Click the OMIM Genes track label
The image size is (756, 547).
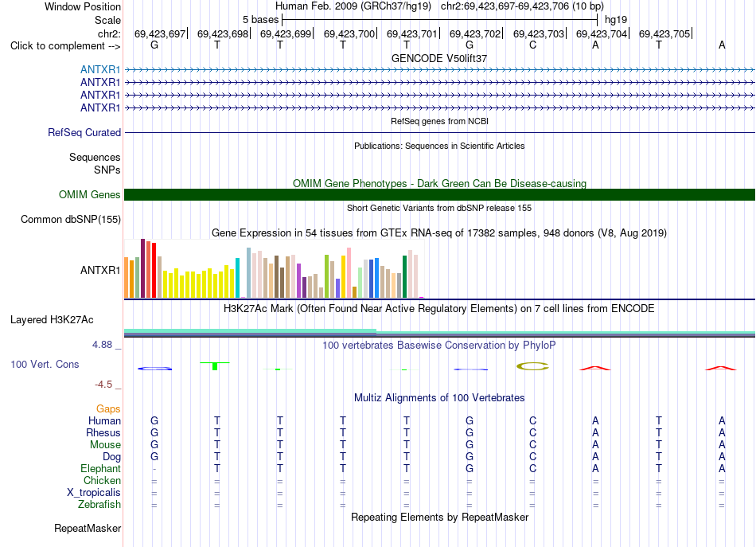pyautogui.click(x=89, y=194)
